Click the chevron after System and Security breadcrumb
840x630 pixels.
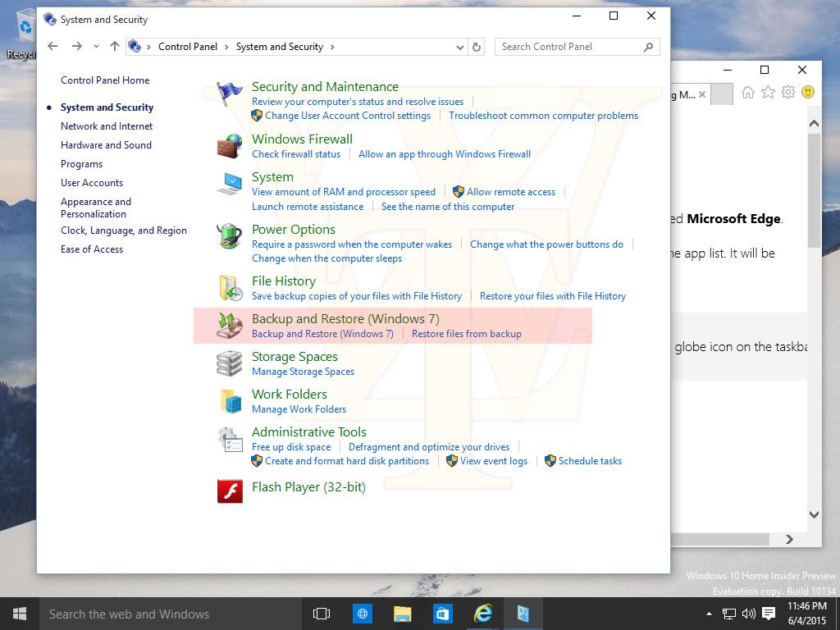click(x=332, y=47)
